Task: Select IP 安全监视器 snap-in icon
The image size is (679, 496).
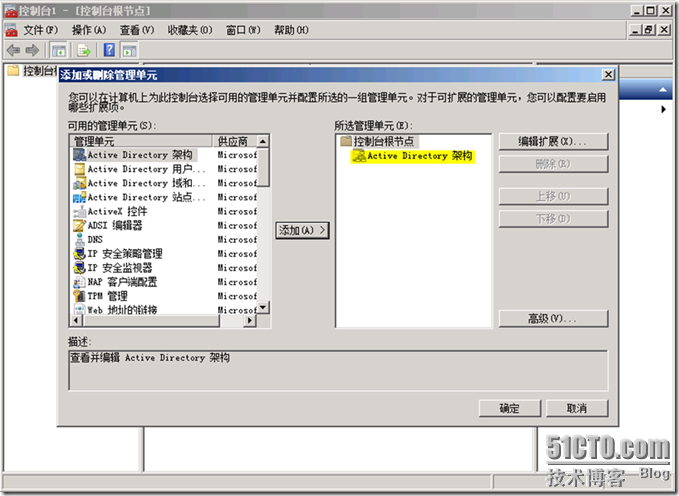Action: tap(80, 268)
